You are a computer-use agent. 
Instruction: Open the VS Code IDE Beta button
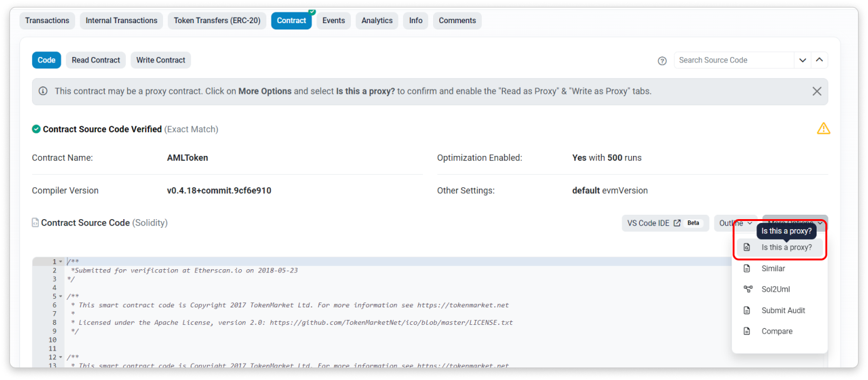coord(665,223)
